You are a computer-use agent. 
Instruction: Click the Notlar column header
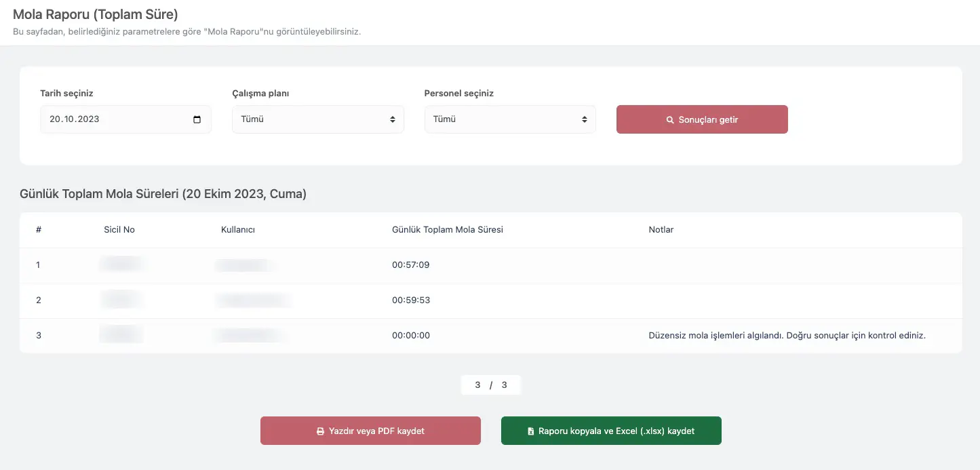coord(661,230)
